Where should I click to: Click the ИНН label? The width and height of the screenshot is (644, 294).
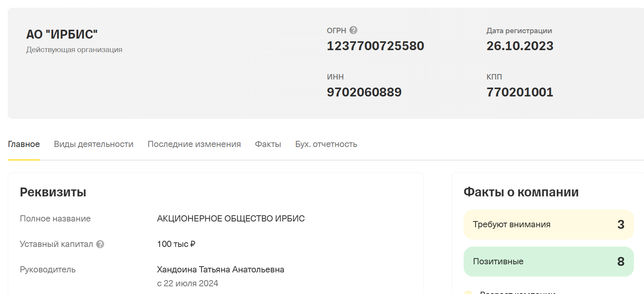335,77
